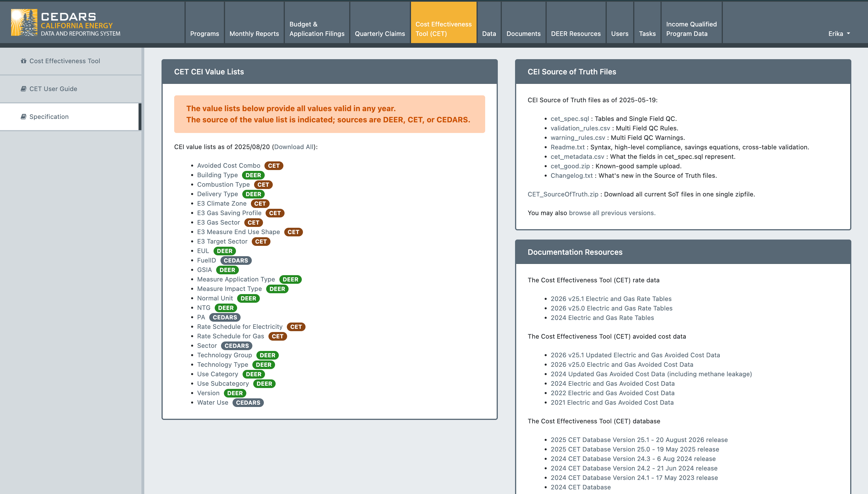Click the CEDARS sun and tree logo
The image size is (868, 494).
pyautogui.click(x=24, y=22)
